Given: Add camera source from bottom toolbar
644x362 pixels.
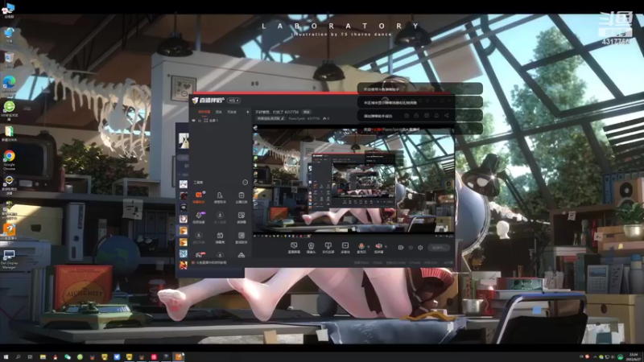Looking at the screenshot, I should tap(311, 248).
